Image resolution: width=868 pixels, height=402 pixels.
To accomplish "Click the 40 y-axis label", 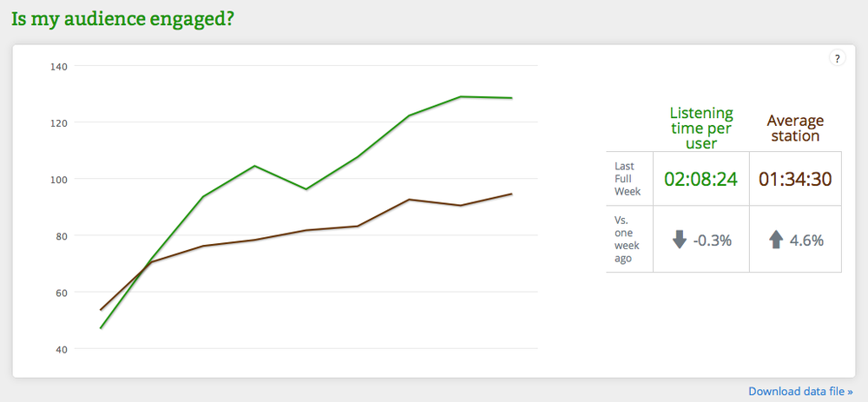I will pos(61,349).
